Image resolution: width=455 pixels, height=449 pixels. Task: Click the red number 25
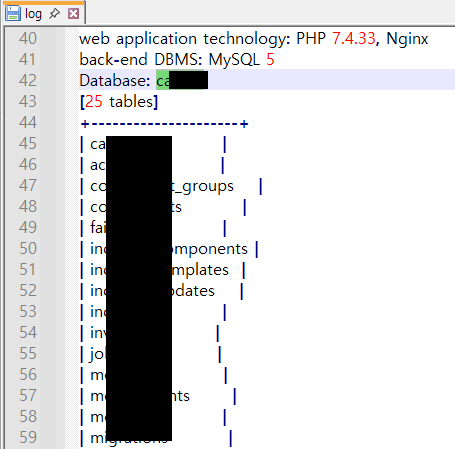[94, 102]
